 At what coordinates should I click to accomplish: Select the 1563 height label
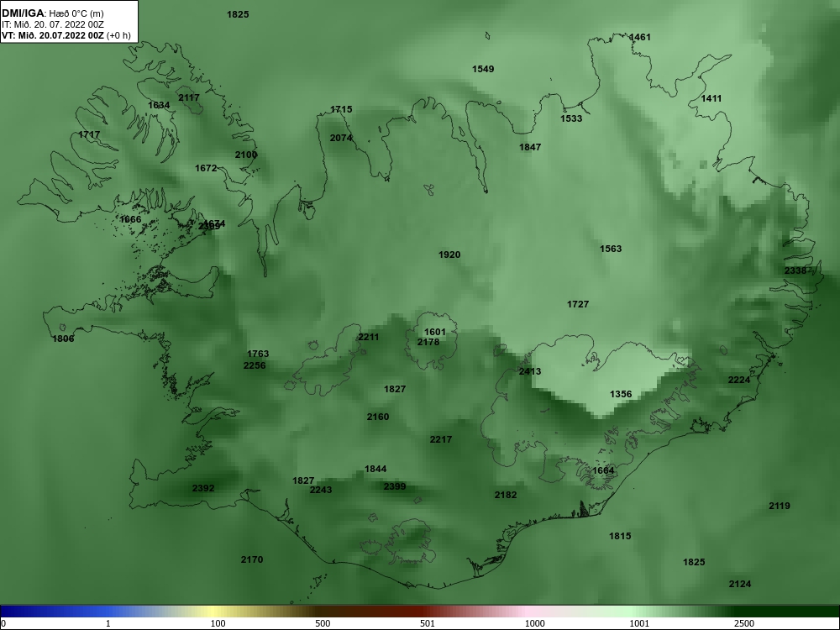click(611, 249)
